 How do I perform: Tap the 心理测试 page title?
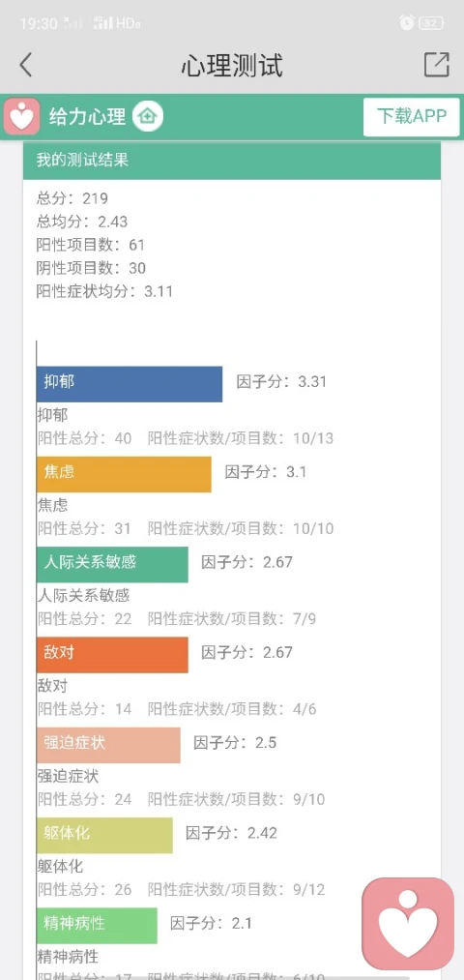click(x=232, y=65)
